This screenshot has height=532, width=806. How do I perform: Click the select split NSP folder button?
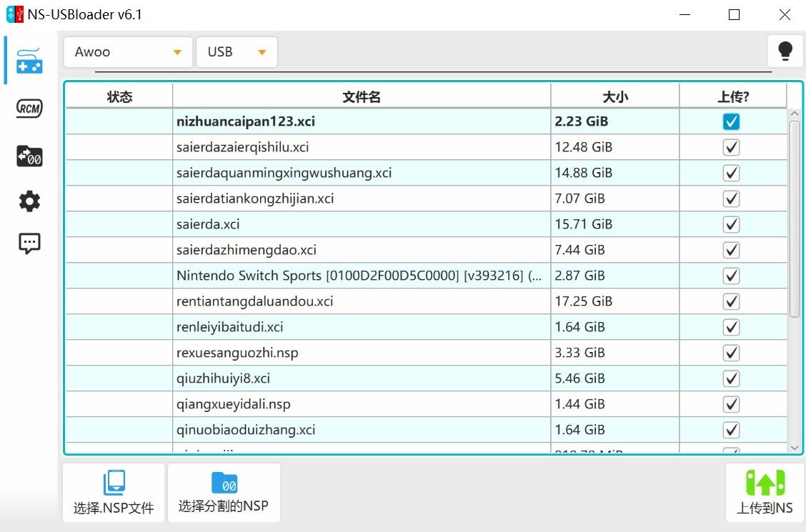point(224,493)
